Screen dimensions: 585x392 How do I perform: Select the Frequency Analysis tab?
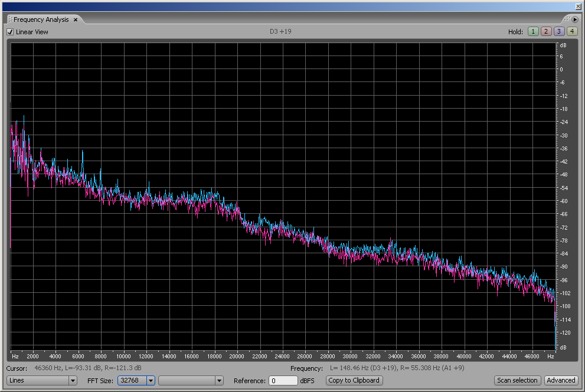[41, 19]
